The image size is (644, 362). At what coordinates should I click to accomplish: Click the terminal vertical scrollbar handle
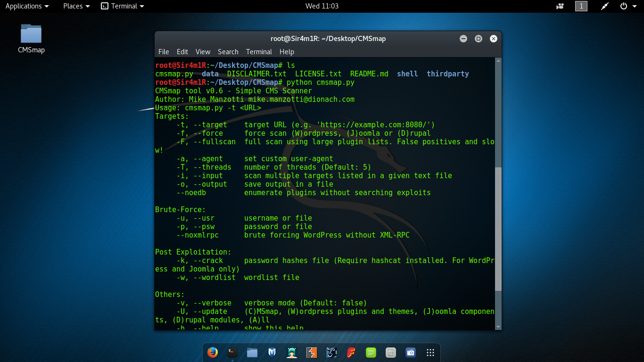coord(498,229)
